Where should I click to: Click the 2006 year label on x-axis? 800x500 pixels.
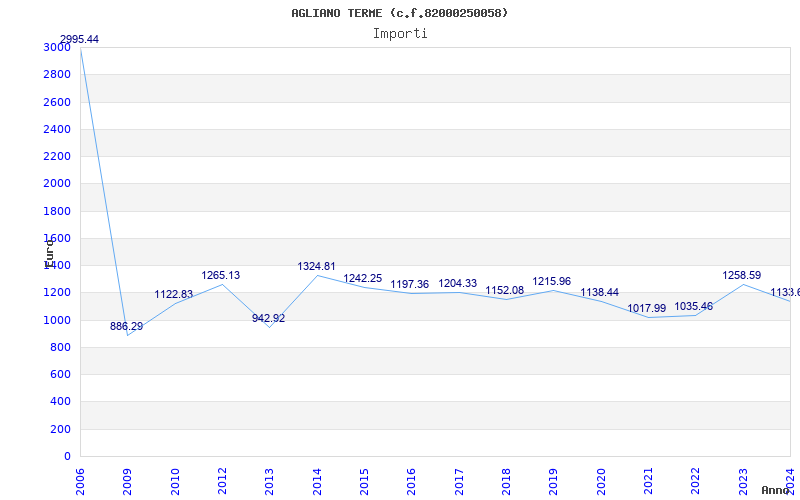[x=80, y=482]
